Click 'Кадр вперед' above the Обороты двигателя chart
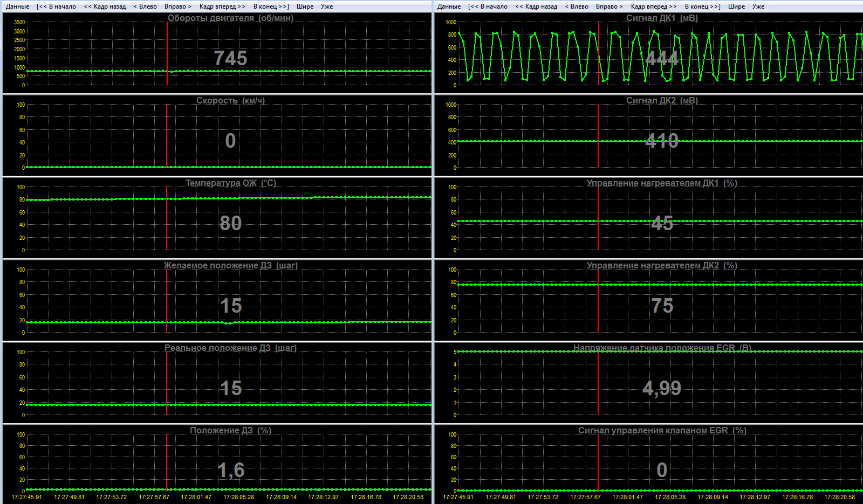 [222, 6]
